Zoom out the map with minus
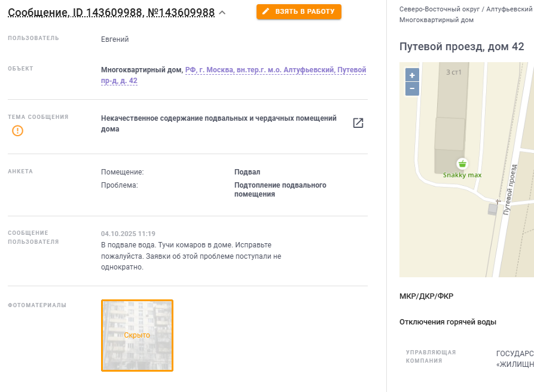The width and height of the screenshot is (534, 392). [x=412, y=89]
